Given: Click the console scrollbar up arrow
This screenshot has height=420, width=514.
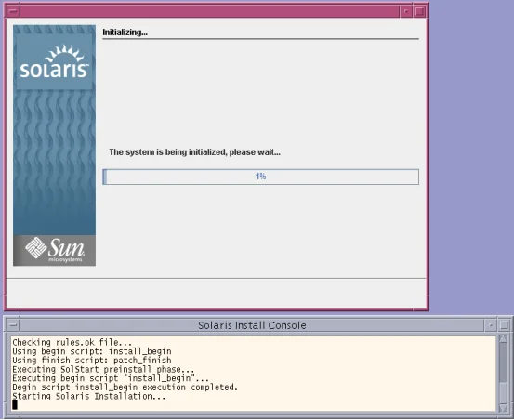Looking at the screenshot, I should pyautogui.click(x=503, y=339).
